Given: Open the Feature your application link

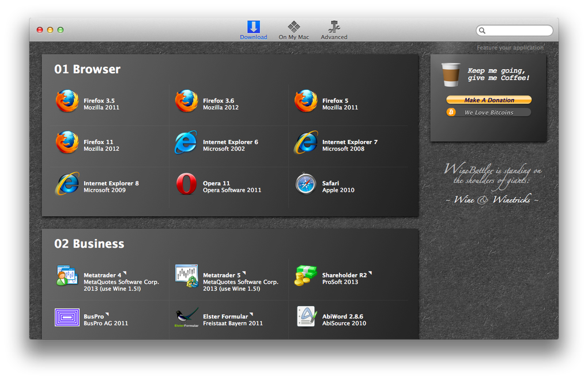Looking at the screenshot, I should pyautogui.click(x=510, y=48).
